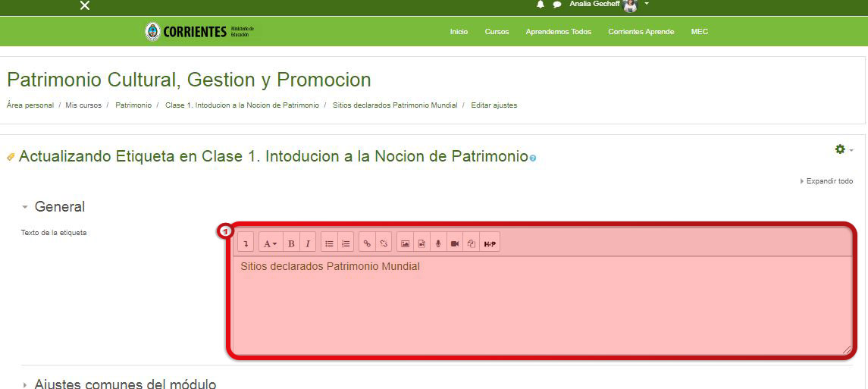Record audio with the microphone icon

(438, 243)
